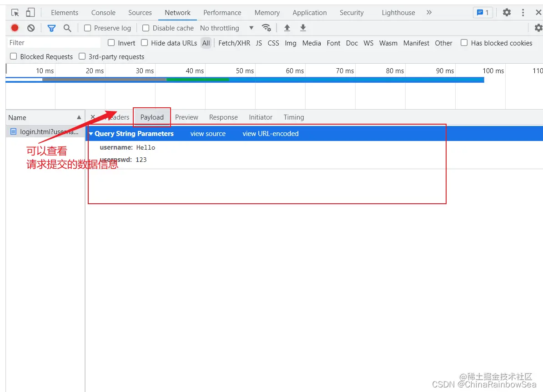Filter requests by Font type

click(333, 43)
